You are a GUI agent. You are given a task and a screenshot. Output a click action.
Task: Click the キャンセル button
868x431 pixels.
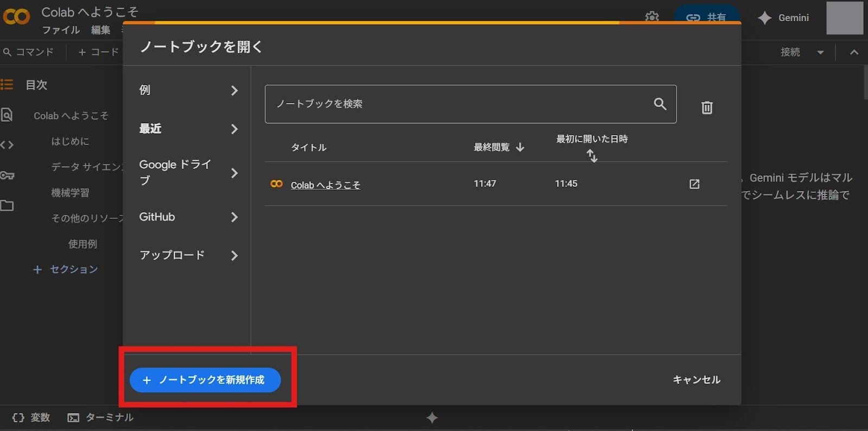[x=697, y=380]
